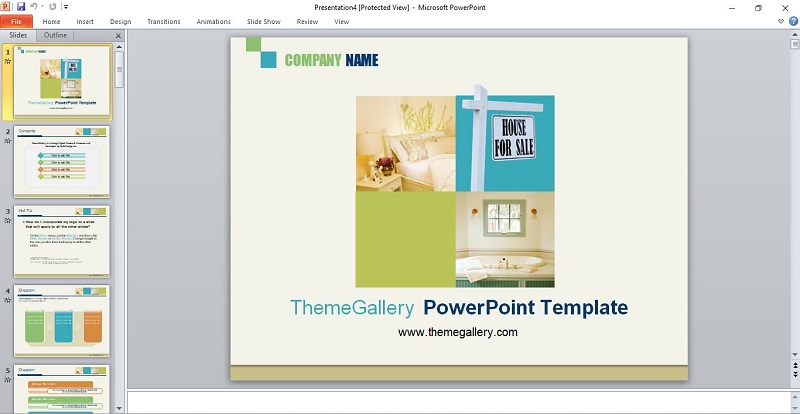Open the Undo history dropdown arrow

(x=42, y=7)
